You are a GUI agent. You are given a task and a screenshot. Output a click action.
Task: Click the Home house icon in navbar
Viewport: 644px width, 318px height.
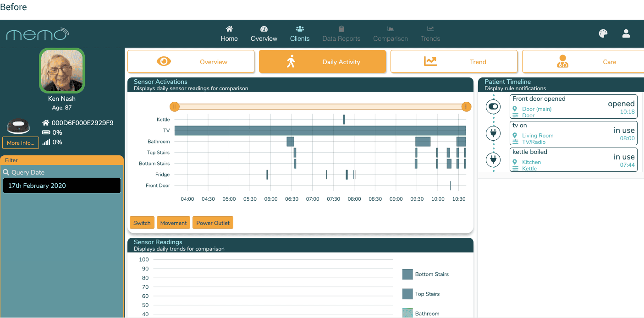(229, 29)
